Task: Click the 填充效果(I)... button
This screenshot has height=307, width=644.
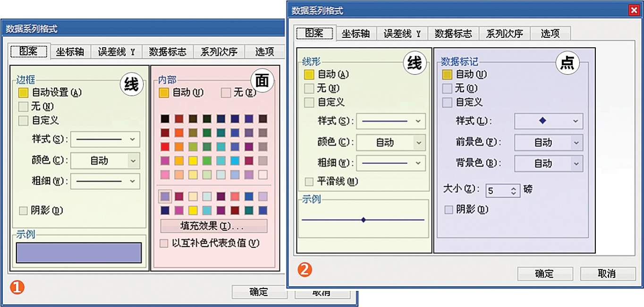Action: 214,226
